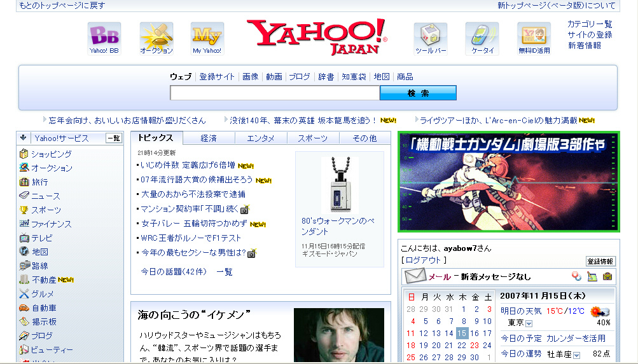Click the Autos (自動車) car icon
This screenshot has height=364, width=638.
click(x=24, y=308)
